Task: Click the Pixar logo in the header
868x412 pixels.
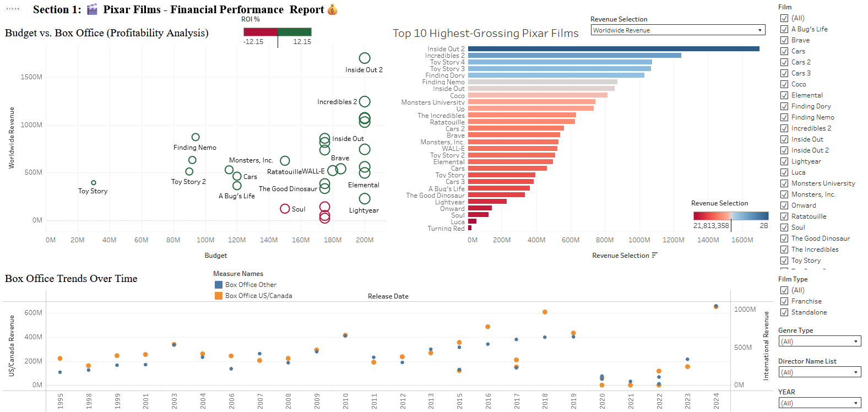Action: pos(13,9)
